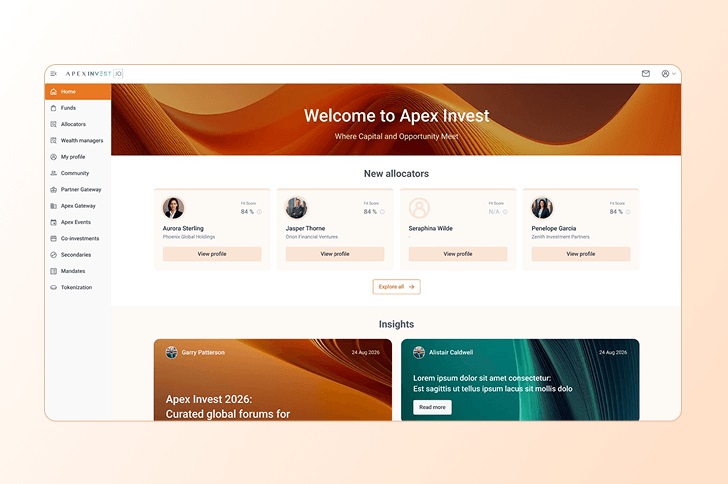The width and height of the screenshot is (728, 484).
Task: Collapse the sidebar via menu toggle icon
Action: 53,73
